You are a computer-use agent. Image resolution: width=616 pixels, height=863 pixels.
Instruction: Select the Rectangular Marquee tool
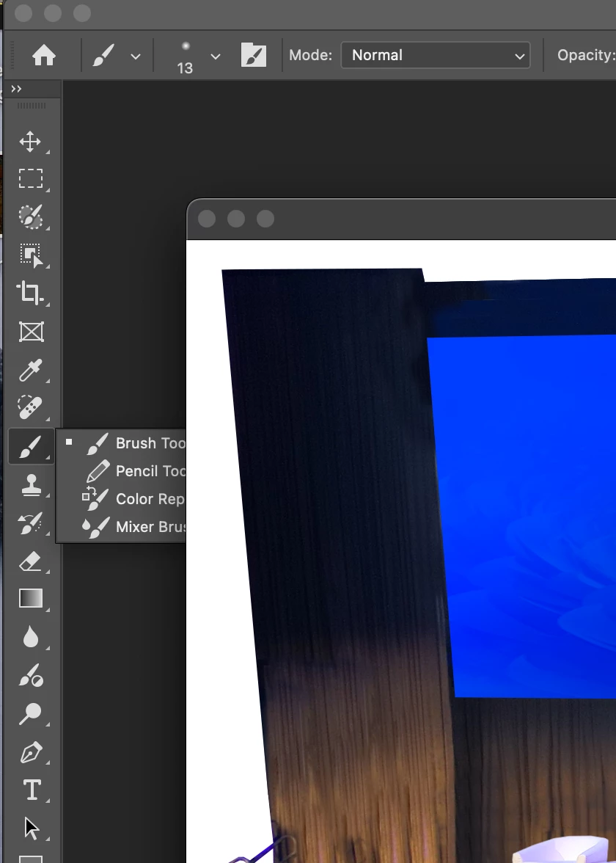pos(30,178)
